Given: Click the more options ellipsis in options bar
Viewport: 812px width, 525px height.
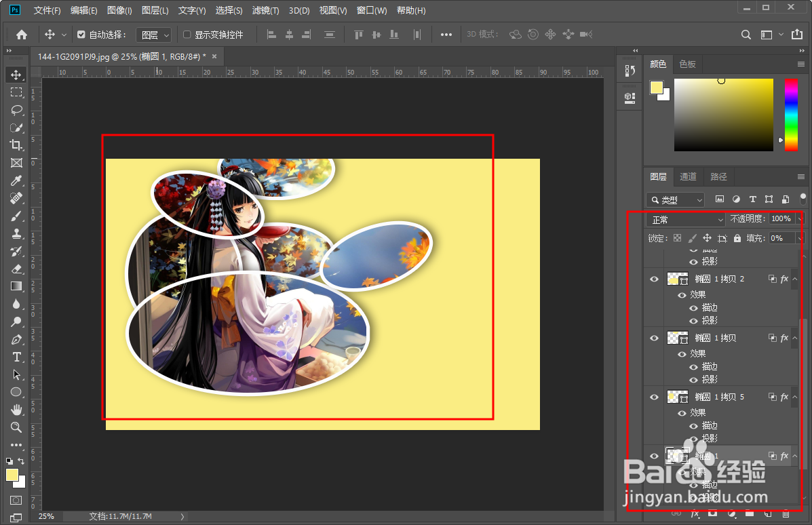Looking at the screenshot, I should tap(446, 35).
